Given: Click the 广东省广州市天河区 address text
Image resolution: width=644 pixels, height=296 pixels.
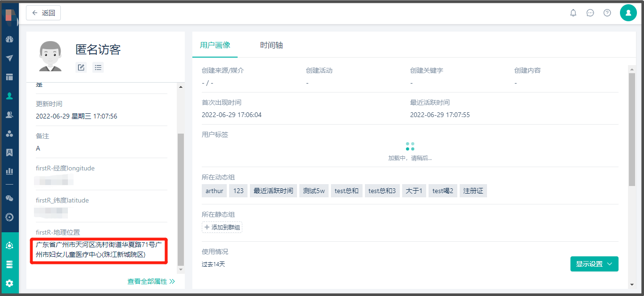Looking at the screenshot, I should [x=99, y=249].
